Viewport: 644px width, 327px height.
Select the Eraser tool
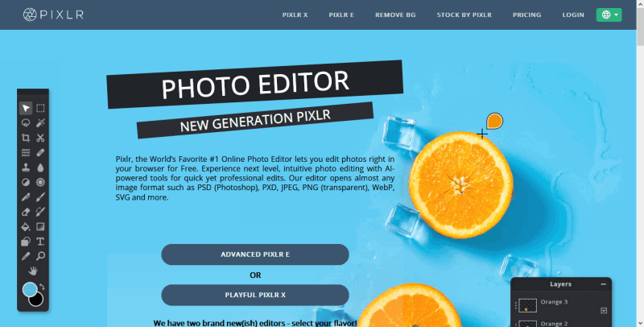click(x=26, y=212)
